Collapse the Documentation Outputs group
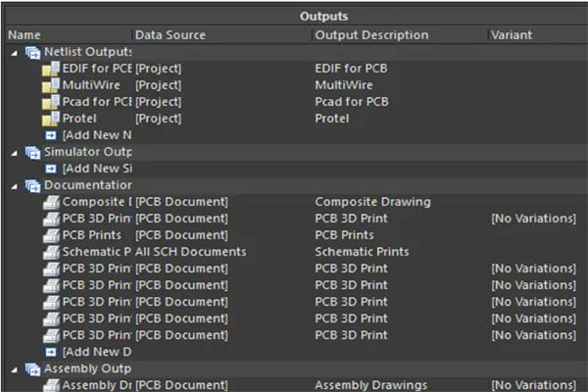The width and height of the screenshot is (588, 392). 14,185
